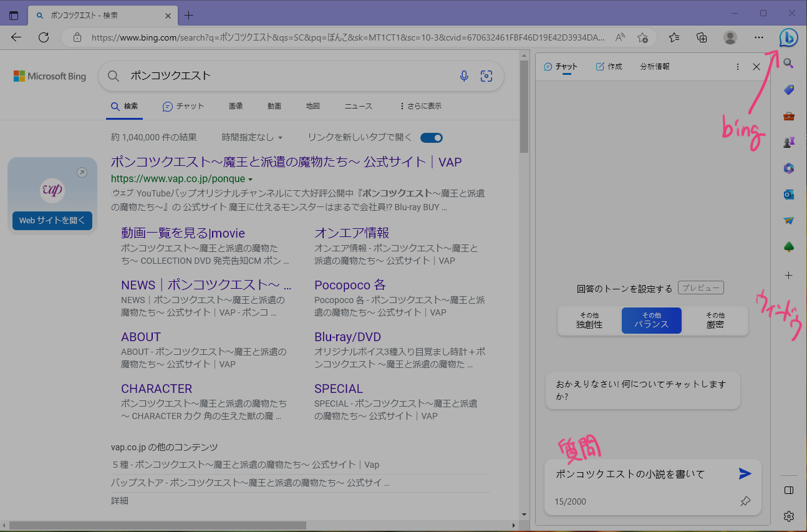Pin the chat input with pushpin
Image resolution: width=807 pixels, height=532 pixels.
click(745, 501)
